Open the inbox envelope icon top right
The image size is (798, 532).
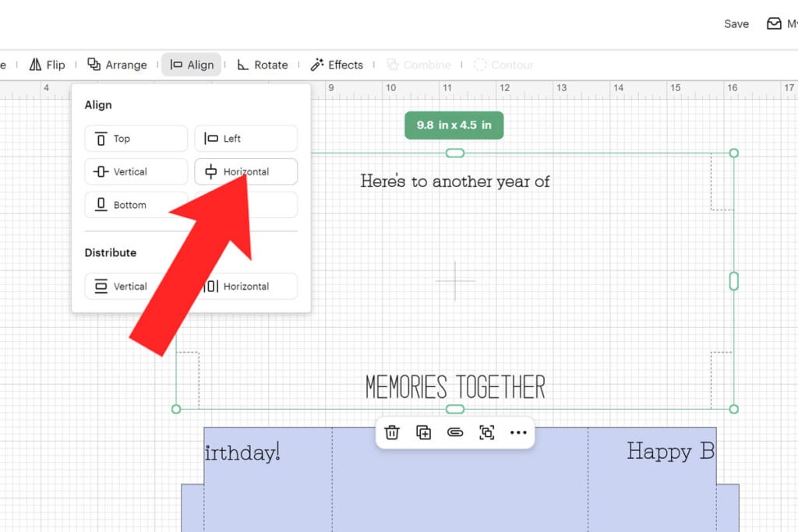[774, 23]
